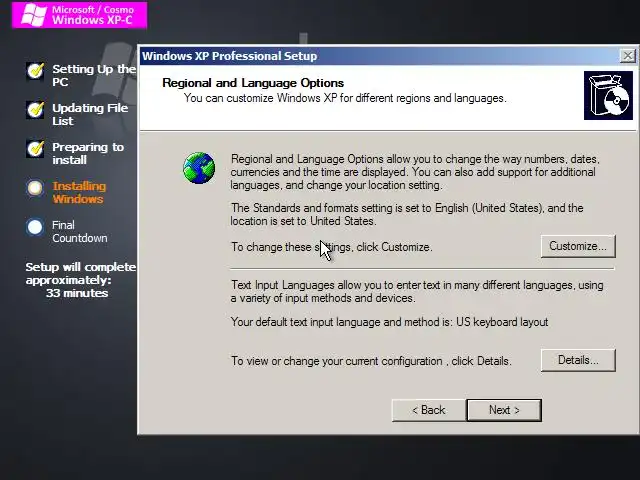Click the Updating File List checkmark icon
The image size is (640, 480).
pos(35,110)
